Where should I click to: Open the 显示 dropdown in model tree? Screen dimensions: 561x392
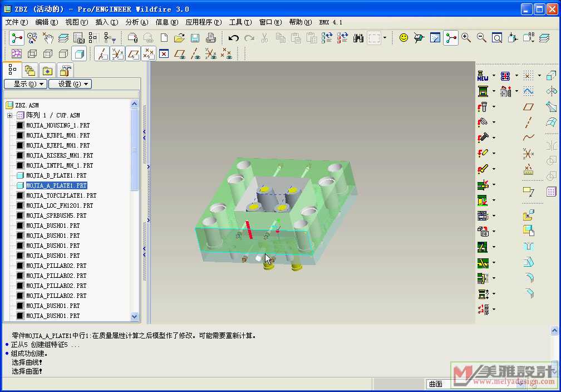tap(26, 84)
